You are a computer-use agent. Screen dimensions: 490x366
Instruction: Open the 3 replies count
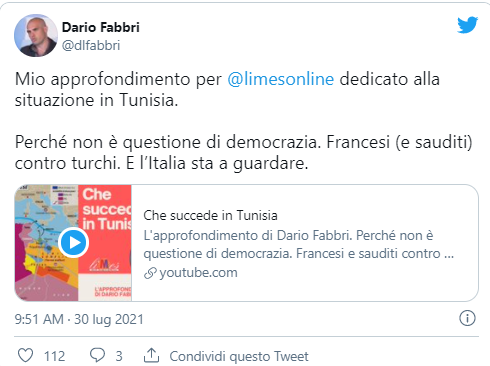point(119,356)
